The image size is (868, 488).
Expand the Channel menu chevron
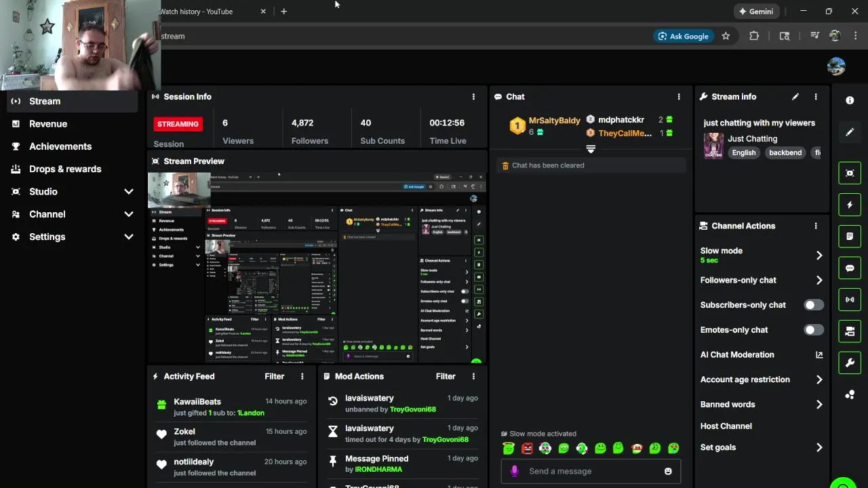point(129,214)
